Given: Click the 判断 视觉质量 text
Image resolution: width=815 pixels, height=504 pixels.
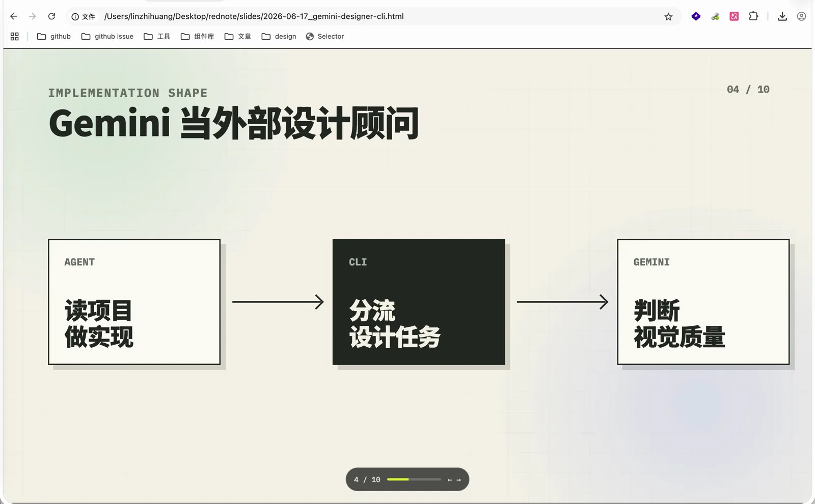Looking at the screenshot, I should click(680, 324).
